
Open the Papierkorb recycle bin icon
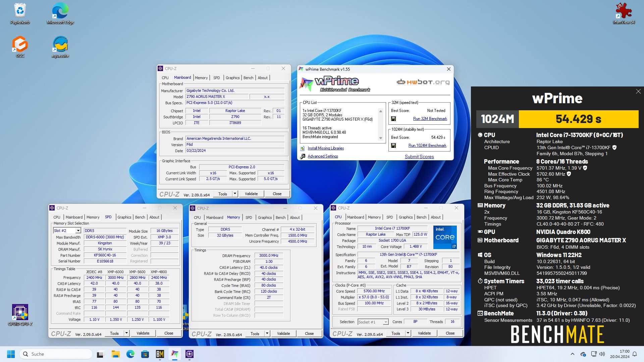click(20, 13)
